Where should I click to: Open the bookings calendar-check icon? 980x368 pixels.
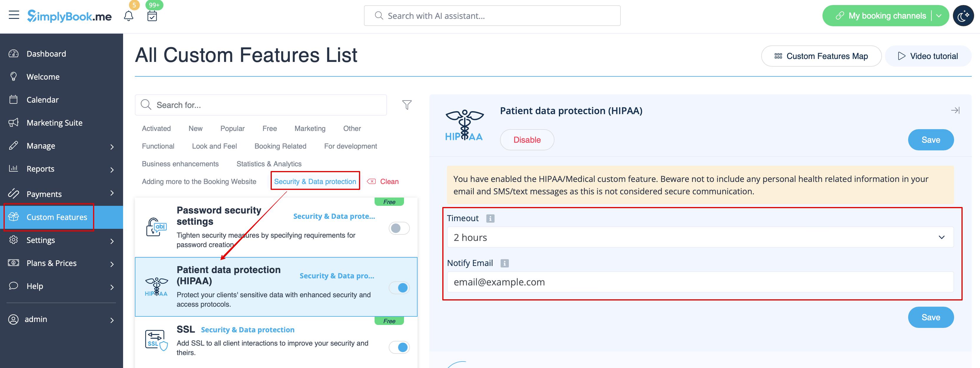point(152,16)
